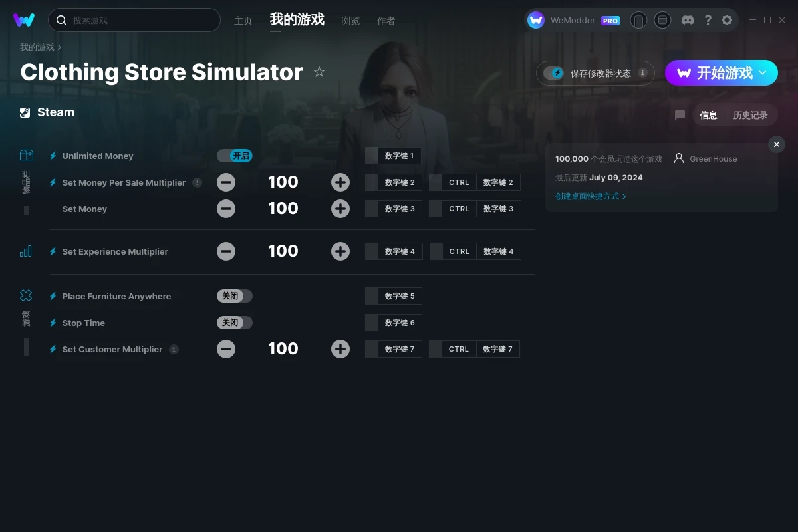
Task: Toggle Place Furniture Anywhere switch
Action: 235,296
